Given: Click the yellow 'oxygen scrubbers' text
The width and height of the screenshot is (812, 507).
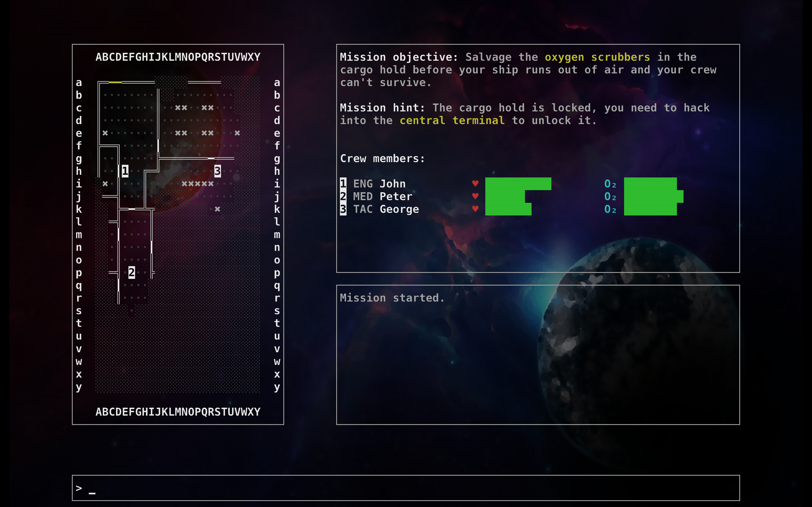Looking at the screenshot, I should click(x=597, y=57).
